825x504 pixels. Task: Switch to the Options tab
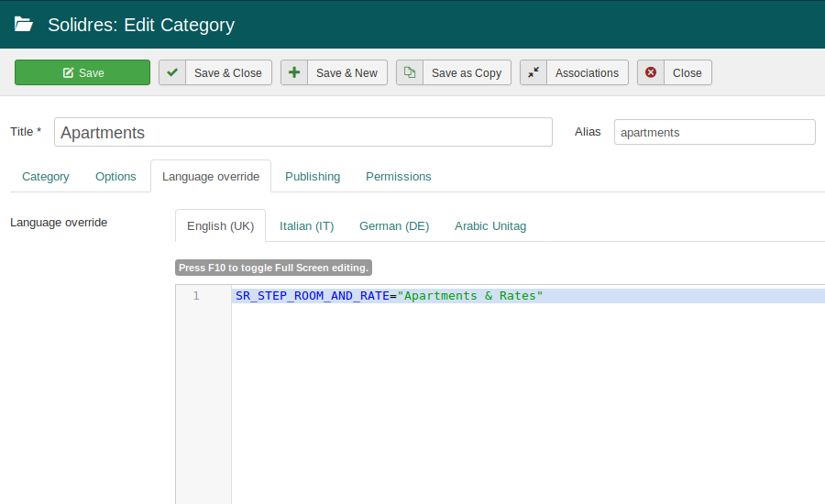[115, 176]
